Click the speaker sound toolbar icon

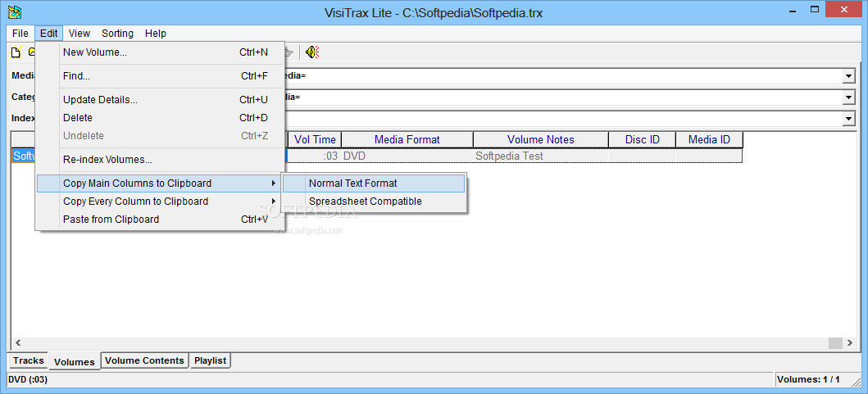click(313, 52)
